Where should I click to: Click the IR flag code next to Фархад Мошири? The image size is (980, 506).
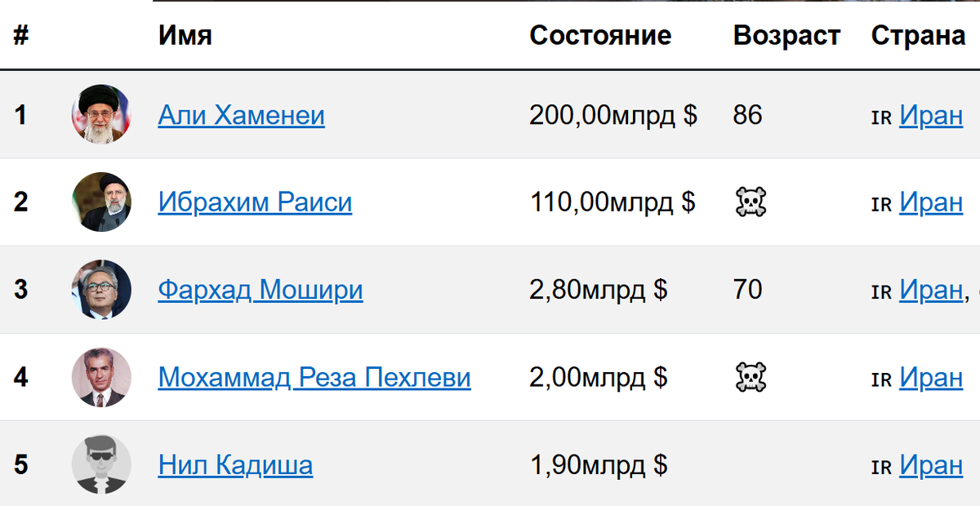point(882,290)
